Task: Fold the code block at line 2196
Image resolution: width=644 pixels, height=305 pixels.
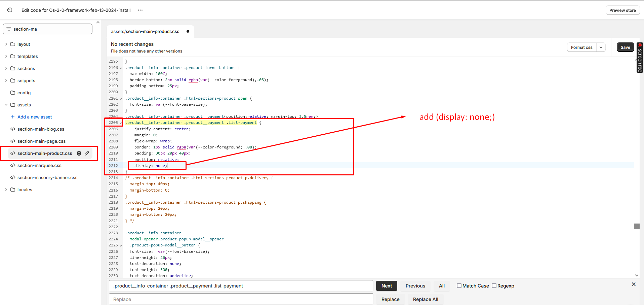Action: [x=121, y=68]
